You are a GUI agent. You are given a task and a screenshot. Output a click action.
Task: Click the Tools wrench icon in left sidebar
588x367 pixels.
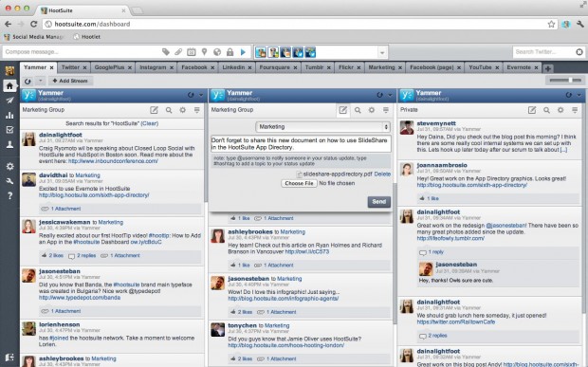(9, 181)
